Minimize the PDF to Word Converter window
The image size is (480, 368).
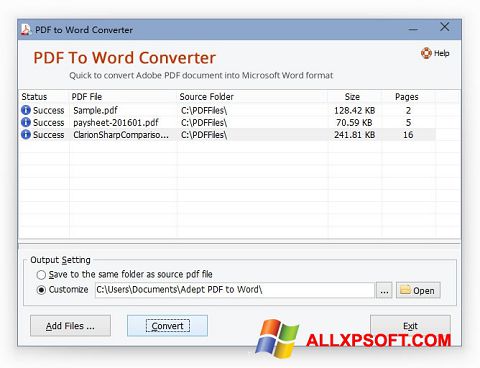pyautogui.click(x=413, y=29)
